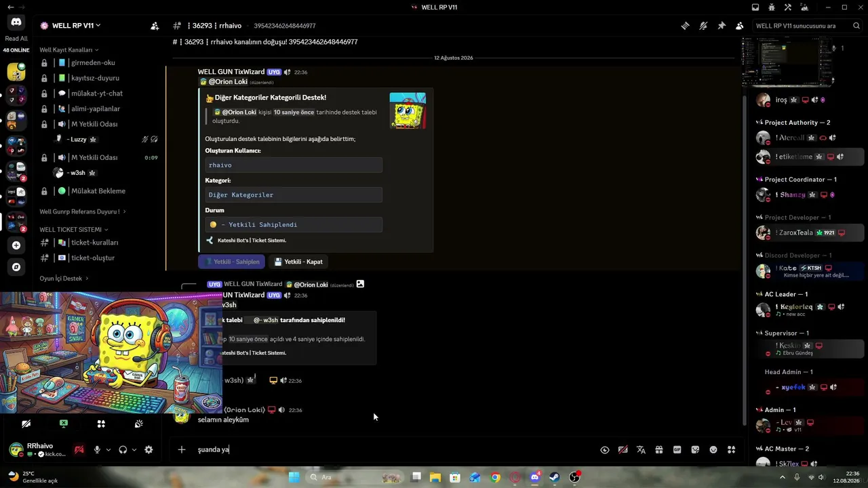Viewport: 868px width, 488px height.
Task: Open File Explorer from the taskbar
Action: coord(435,477)
